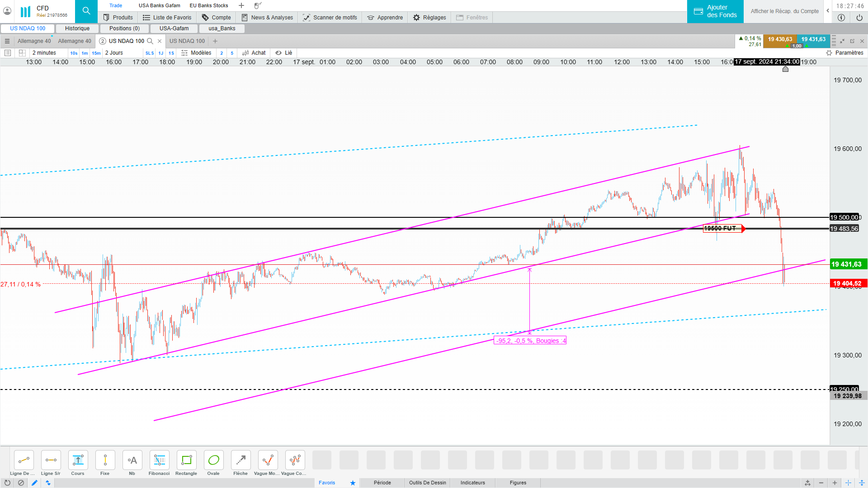Open the 2 minutes timeframe dropdown
Image resolution: width=868 pixels, height=488 pixels.
[x=44, y=53]
